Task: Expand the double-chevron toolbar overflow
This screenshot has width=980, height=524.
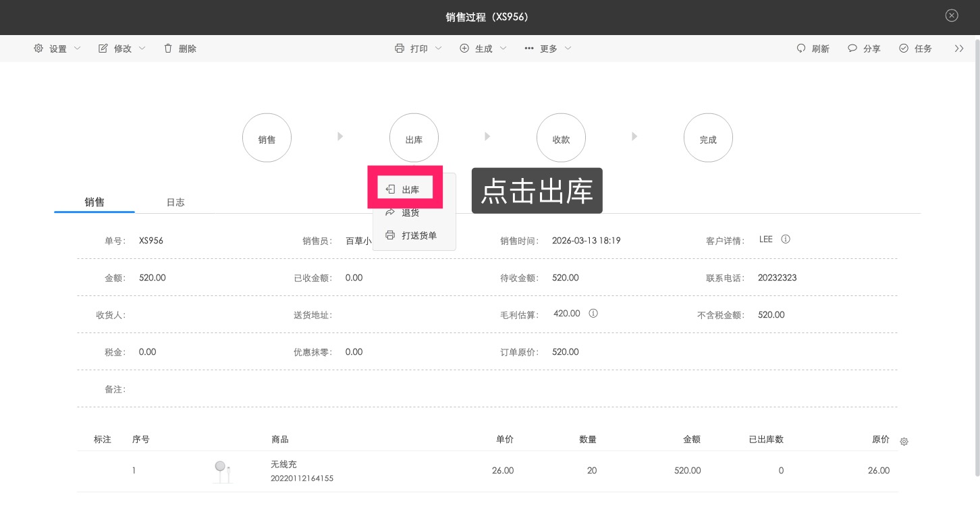Action: [x=959, y=48]
